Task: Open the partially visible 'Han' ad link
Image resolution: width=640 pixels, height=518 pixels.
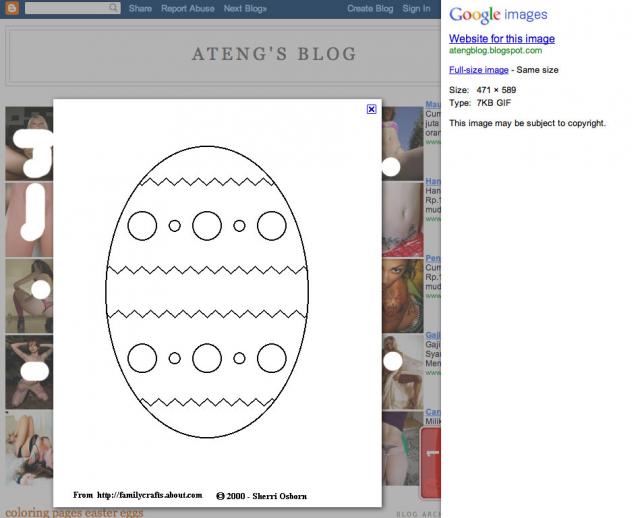Action: pyautogui.click(x=433, y=181)
